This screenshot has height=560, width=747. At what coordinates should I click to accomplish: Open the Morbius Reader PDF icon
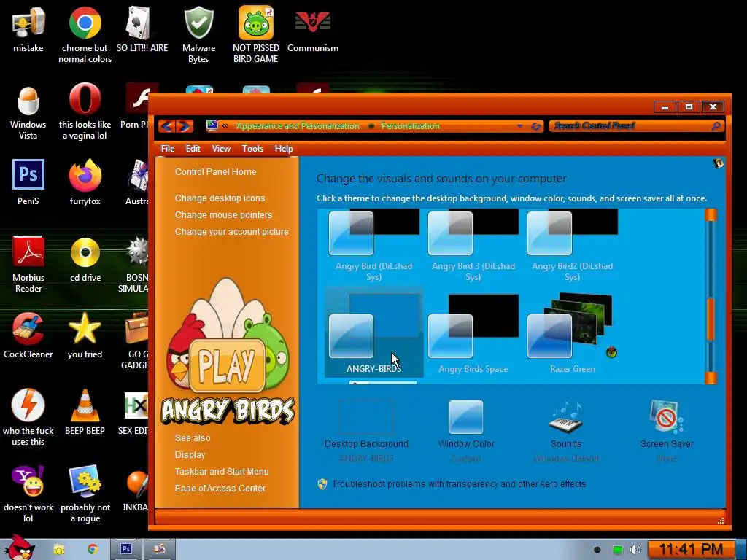(x=28, y=264)
